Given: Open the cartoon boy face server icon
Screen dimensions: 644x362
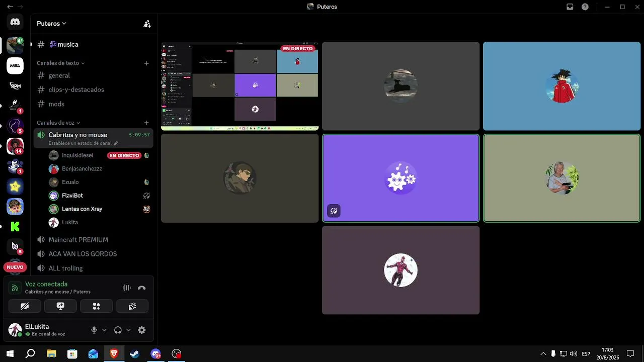Looking at the screenshot, I should click(15, 207).
